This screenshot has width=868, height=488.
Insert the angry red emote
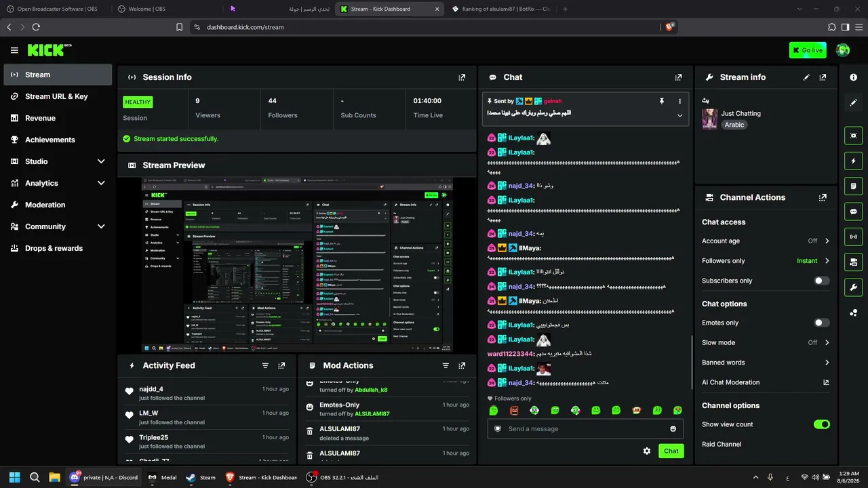514,410
